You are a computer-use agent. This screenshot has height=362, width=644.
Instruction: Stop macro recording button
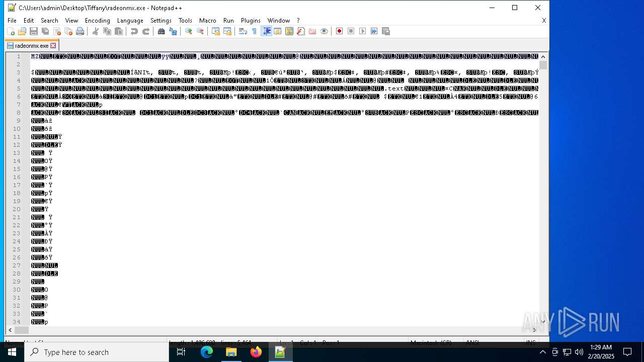[x=351, y=31]
